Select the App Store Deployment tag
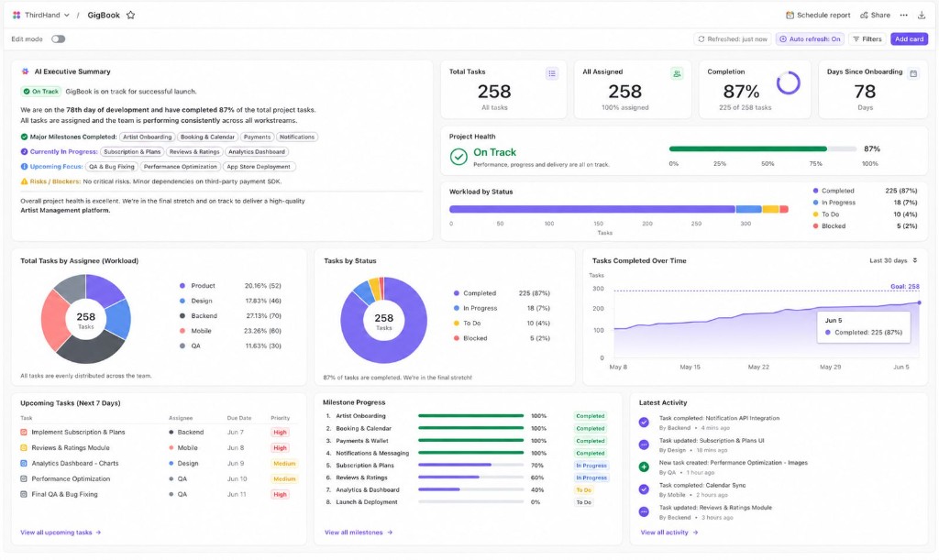Viewport: 939px width, 560px height. (259, 166)
